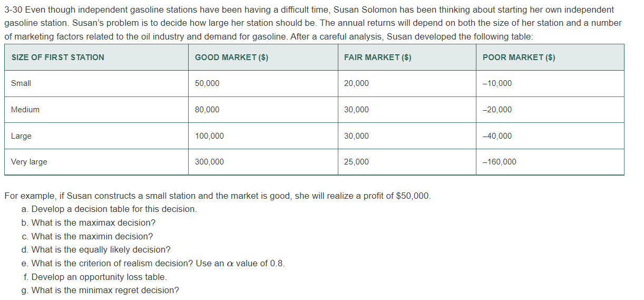Select the 300,000 value for Very large
Image resolution: width=644 pixels, height=300 pixels.
click(x=209, y=162)
